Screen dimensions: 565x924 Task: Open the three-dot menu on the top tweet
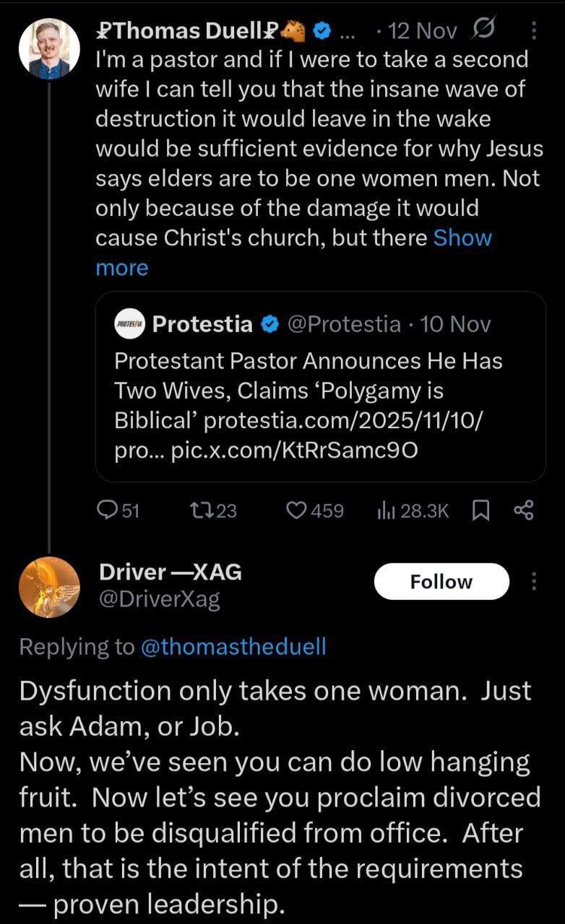pos(534,30)
